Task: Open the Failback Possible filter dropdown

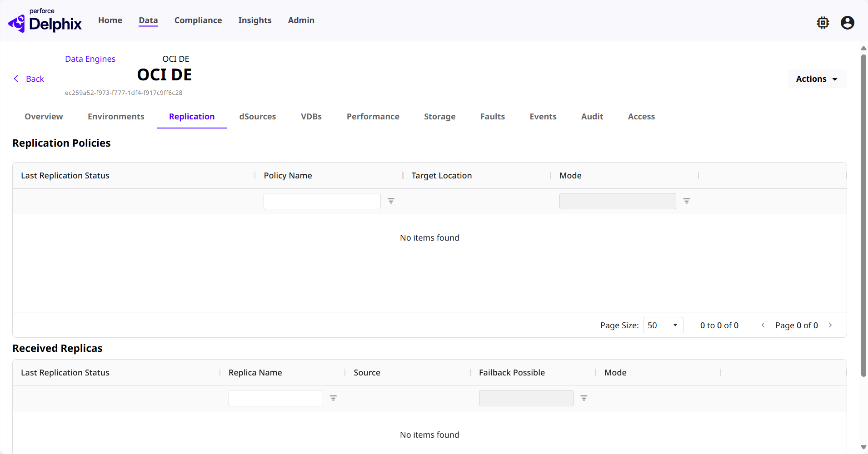Action: point(526,398)
